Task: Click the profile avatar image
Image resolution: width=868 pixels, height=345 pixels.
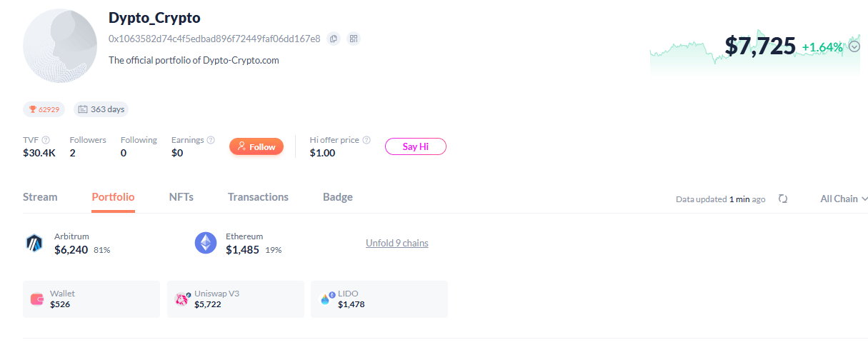Action: [x=60, y=46]
